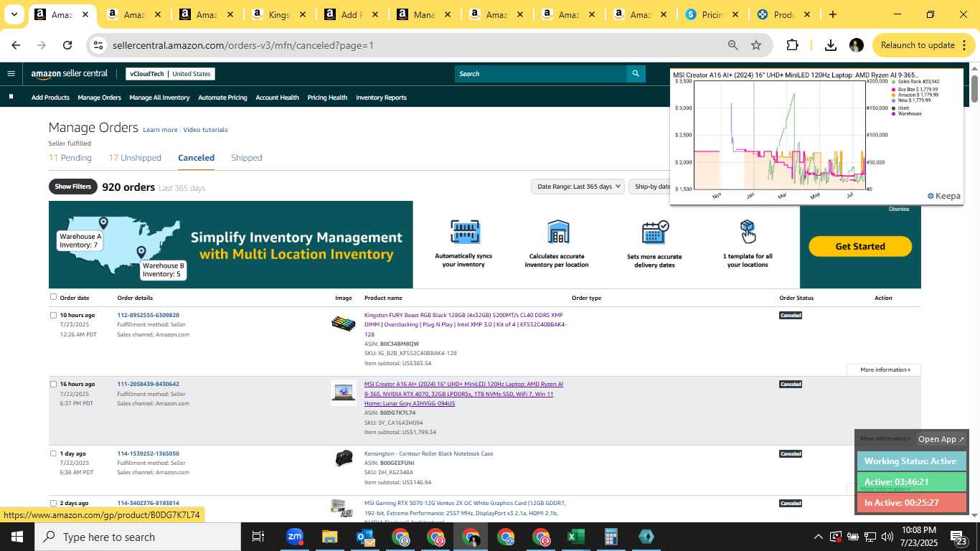Screen dimensions: 980x551
Task: Open Excel from the taskbar
Action: pos(575,537)
